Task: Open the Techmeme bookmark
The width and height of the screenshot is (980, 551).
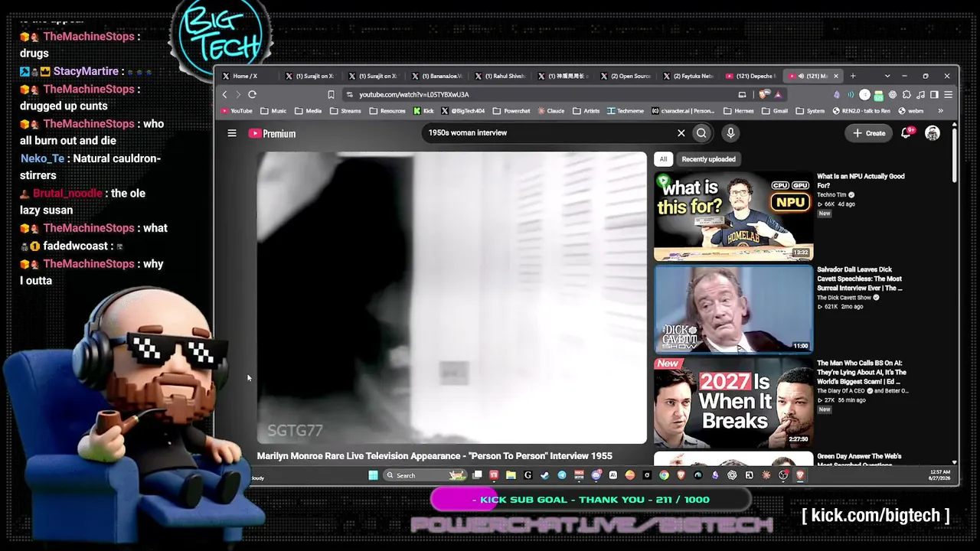Action: pos(627,111)
